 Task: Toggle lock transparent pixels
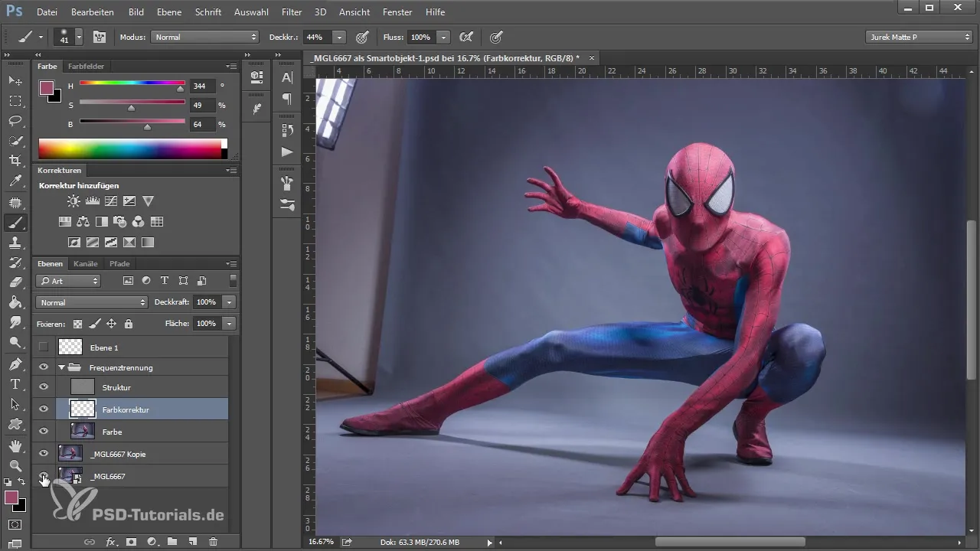(77, 324)
